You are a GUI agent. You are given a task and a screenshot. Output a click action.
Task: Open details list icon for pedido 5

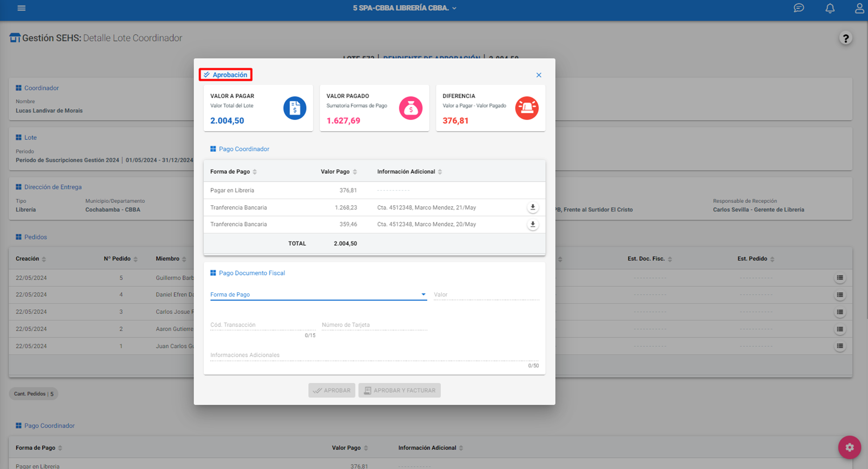840,278
